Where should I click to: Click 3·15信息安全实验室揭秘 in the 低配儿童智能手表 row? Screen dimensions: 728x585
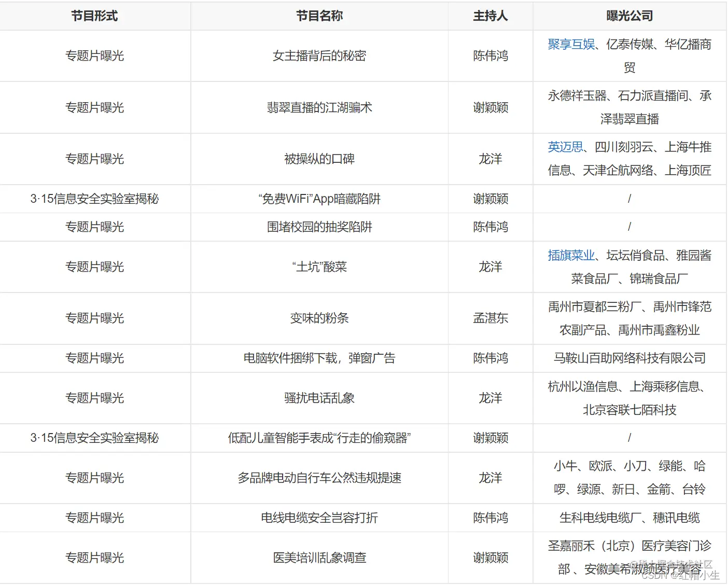94,438
